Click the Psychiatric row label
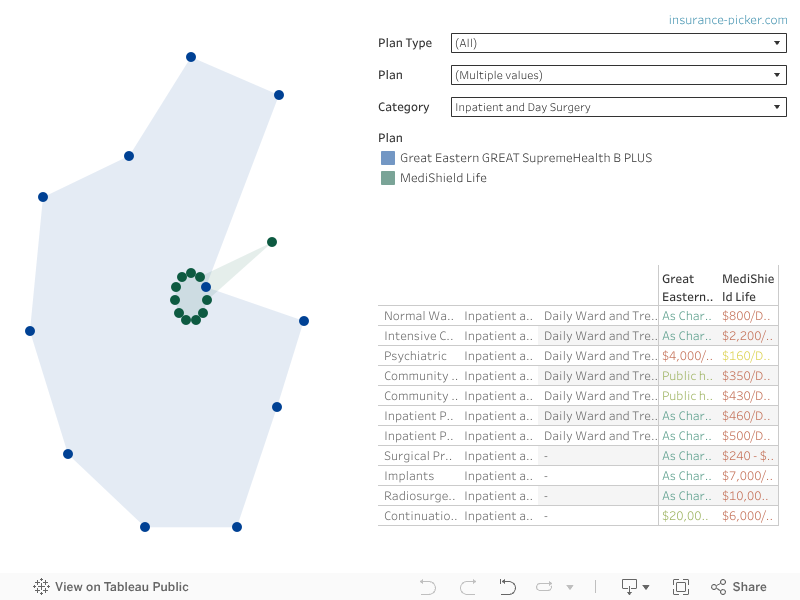Screen dimensions: 800x600 click(x=418, y=356)
